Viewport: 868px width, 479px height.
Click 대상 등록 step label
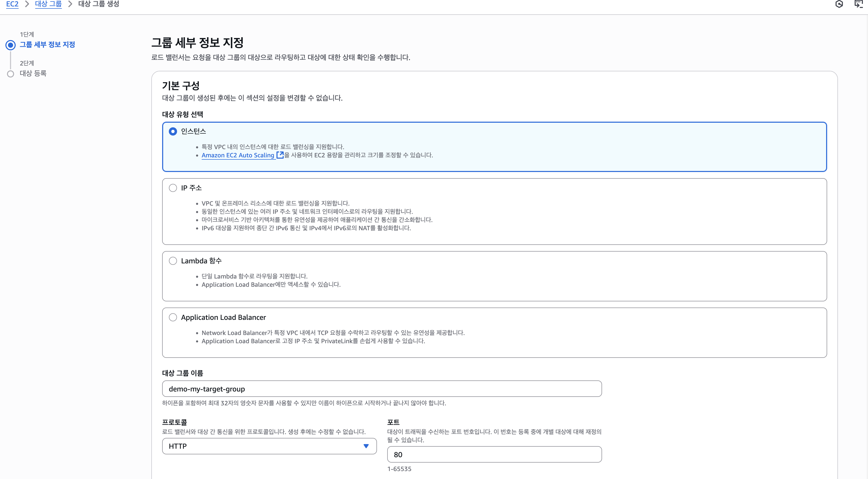tap(33, 73)
